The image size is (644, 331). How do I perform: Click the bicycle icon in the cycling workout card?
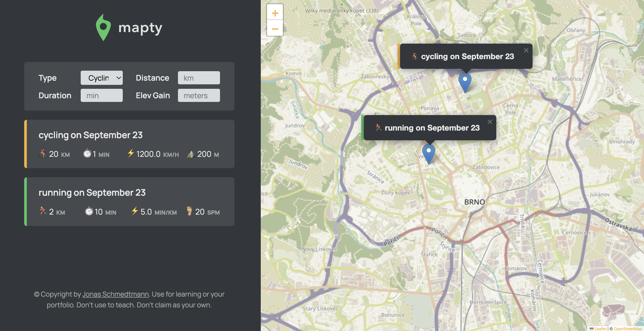click(x=43, y=154)
